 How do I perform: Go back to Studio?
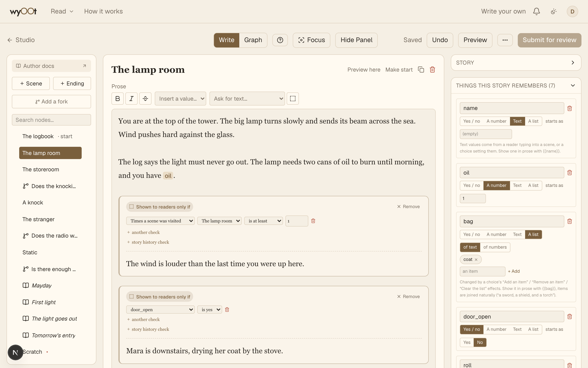click(x=21, y=40)
